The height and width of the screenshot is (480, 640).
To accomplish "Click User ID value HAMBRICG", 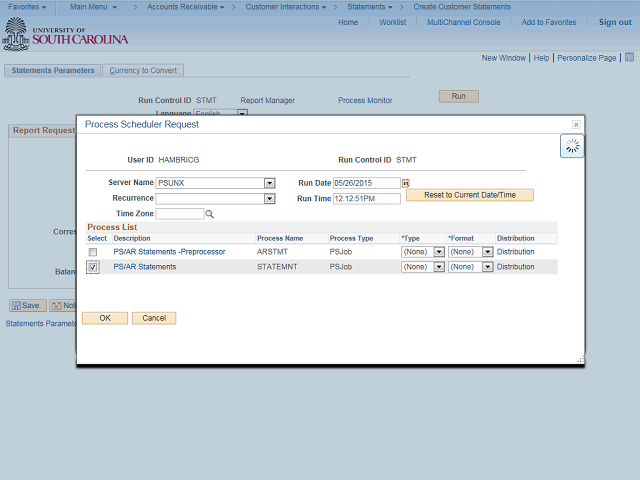I will point(179,160).
